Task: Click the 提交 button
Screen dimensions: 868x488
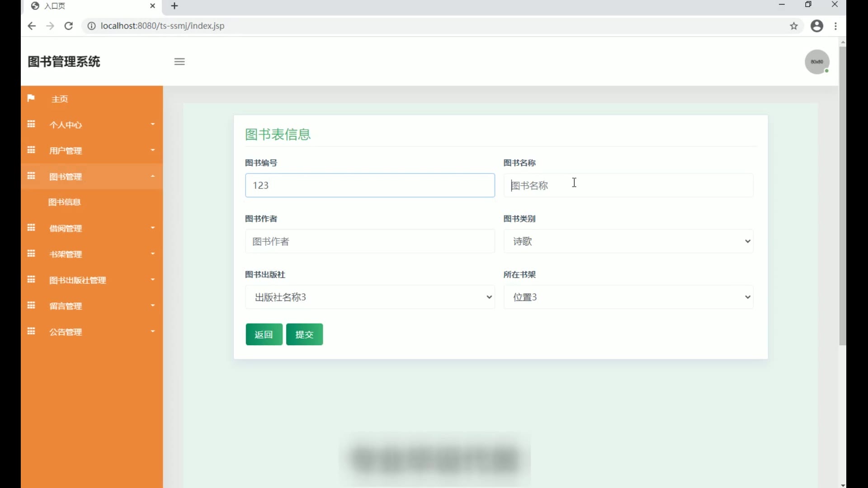Action: point(304,335)
